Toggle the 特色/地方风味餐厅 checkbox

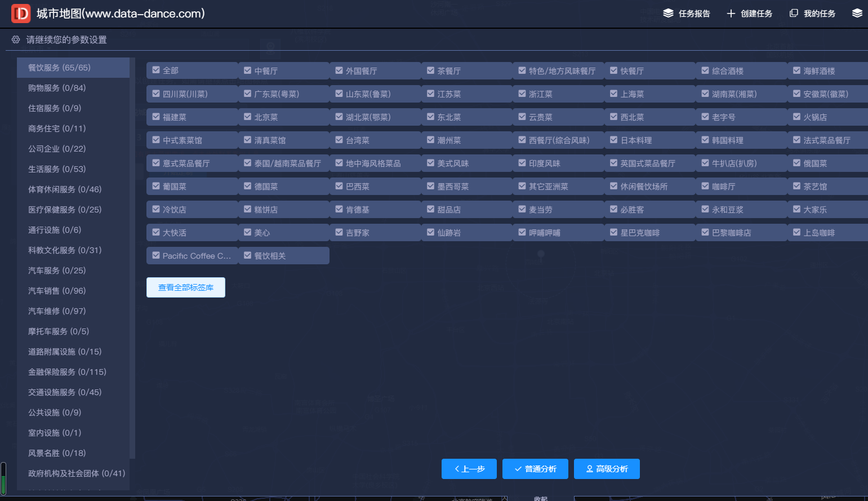pos(522,70)
